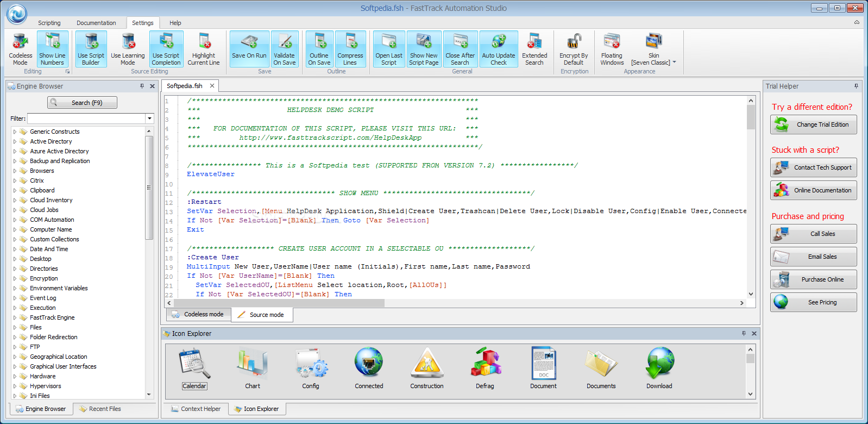Open the Filter combo box dropdown
The image size is (868, 424).
[x=149, y=119]
